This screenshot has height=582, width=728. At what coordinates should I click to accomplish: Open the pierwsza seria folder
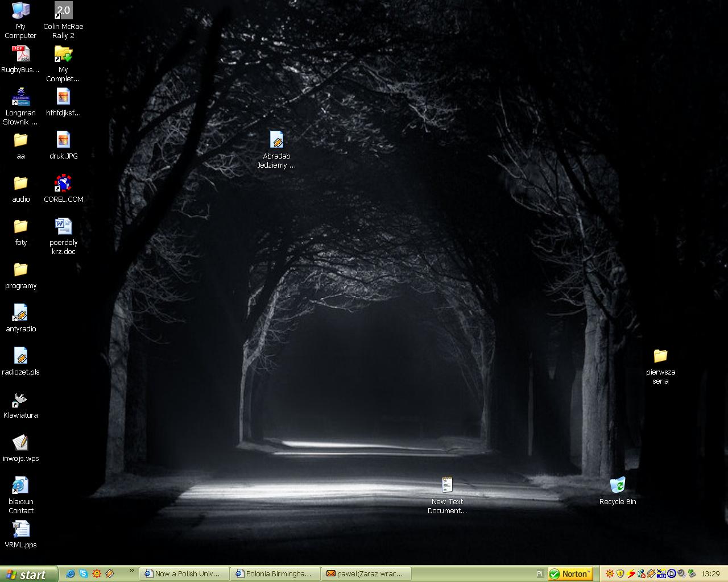[x=660, y=357]
